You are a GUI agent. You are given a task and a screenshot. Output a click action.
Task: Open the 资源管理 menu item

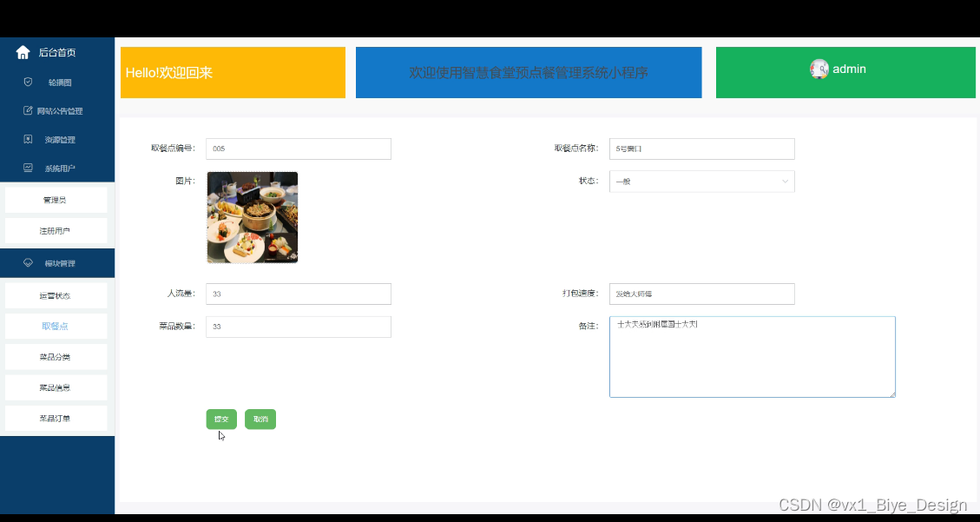[x=57, y=140]
